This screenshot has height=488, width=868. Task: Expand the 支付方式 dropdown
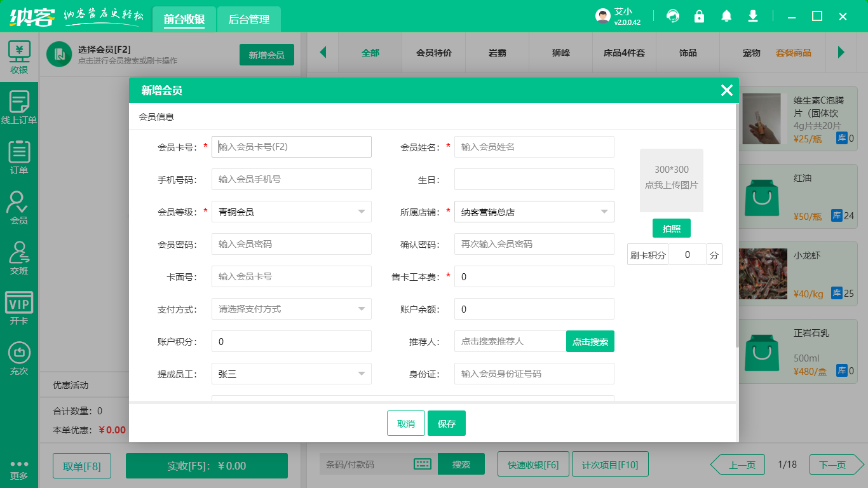click(361, 309)
